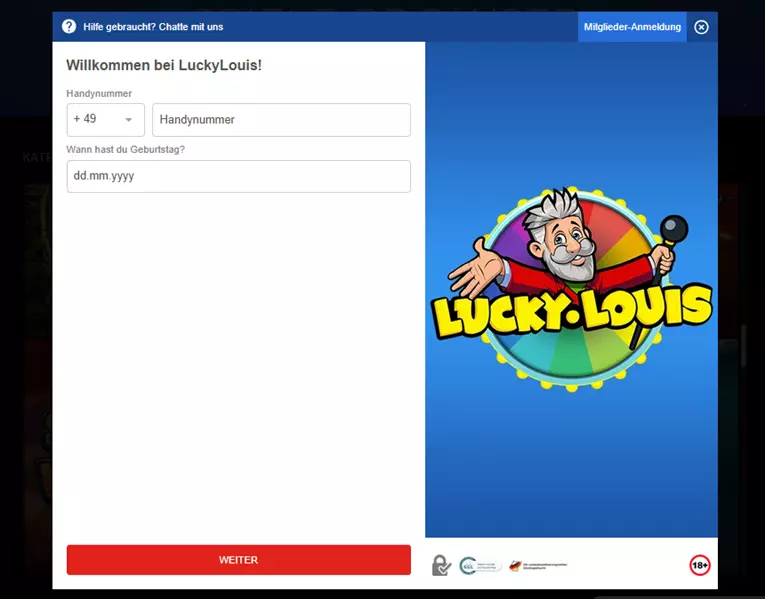Click the secure padlock checkmark icon
Screen dimensions: 765x599
pyautogui.click(x=441, y=565)
